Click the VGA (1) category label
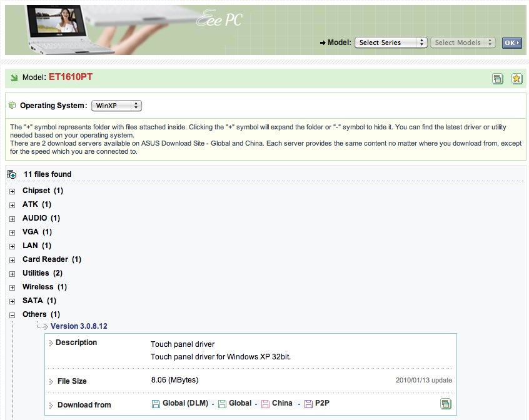This screenshot has height=420, width=529. tap(37, 232)
